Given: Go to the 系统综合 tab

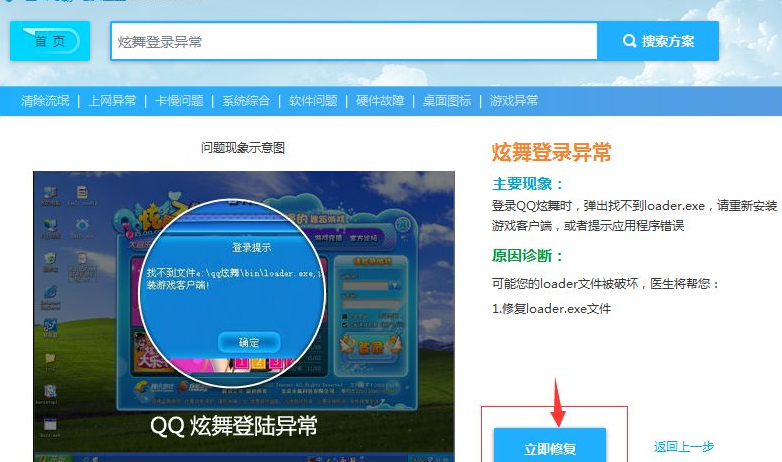Looking at the screenshot, I should point(246,101).
